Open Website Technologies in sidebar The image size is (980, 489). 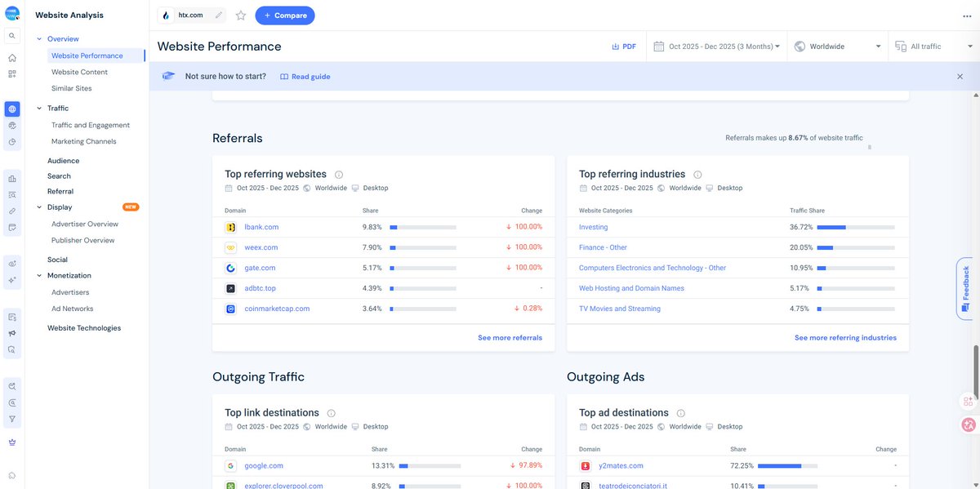click(84, 328)
